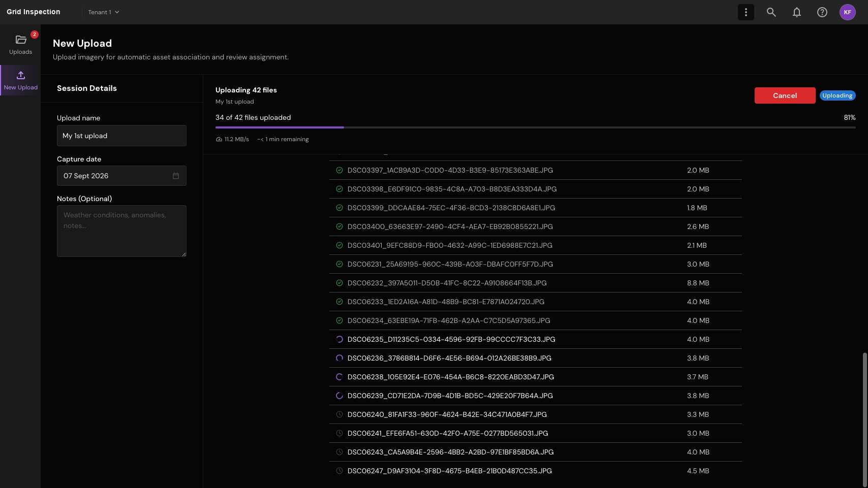Click completed check icon for DSC03401 file
This screenshot has width=868, height=488.
[339, 245]
